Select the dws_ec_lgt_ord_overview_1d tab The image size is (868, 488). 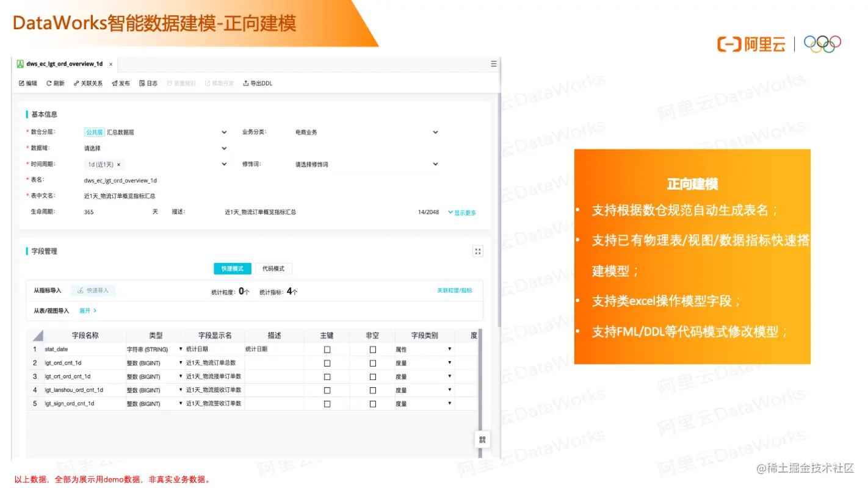(65, 64)
